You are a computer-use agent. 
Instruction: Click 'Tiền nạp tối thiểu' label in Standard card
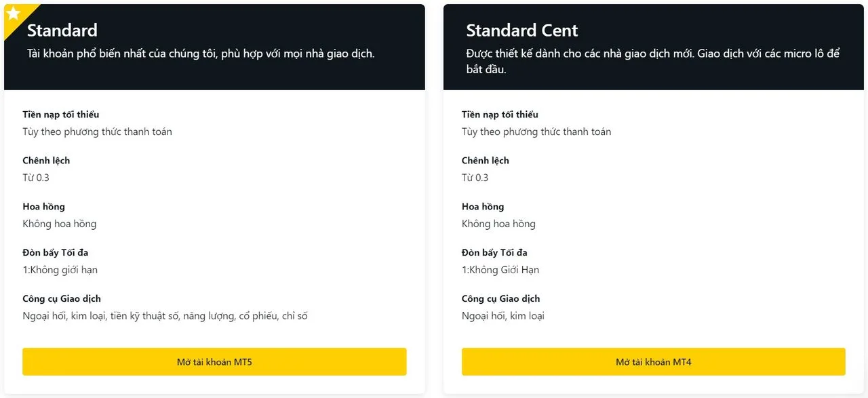point(61,115)
